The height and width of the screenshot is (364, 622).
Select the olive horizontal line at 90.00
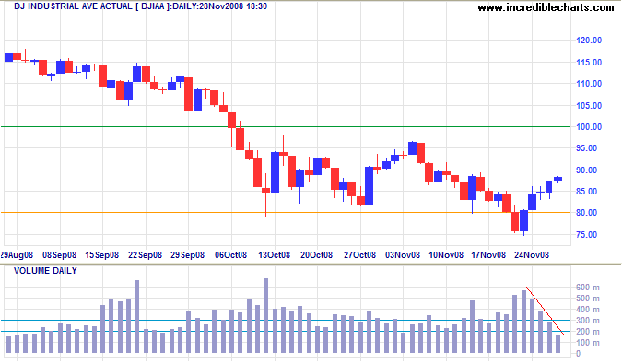tap(492, 170)
